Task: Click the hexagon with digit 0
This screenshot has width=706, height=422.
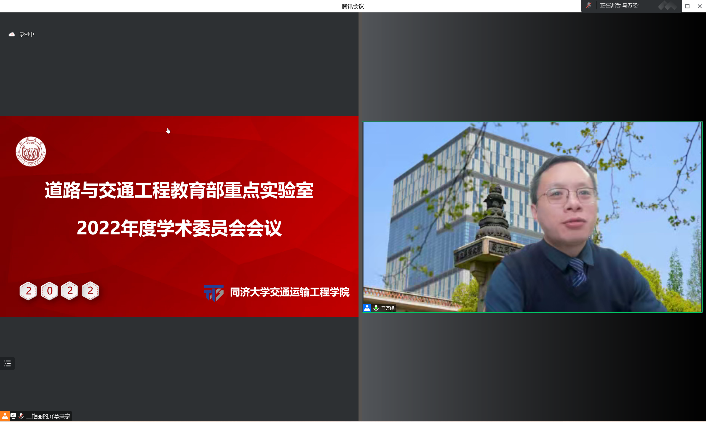Action: click(49, 291)
